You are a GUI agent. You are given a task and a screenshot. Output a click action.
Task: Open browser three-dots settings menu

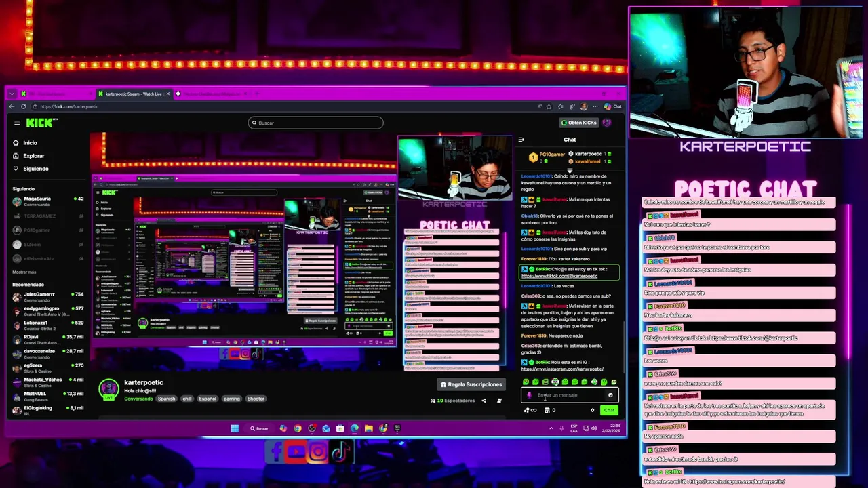coord(595,106)
